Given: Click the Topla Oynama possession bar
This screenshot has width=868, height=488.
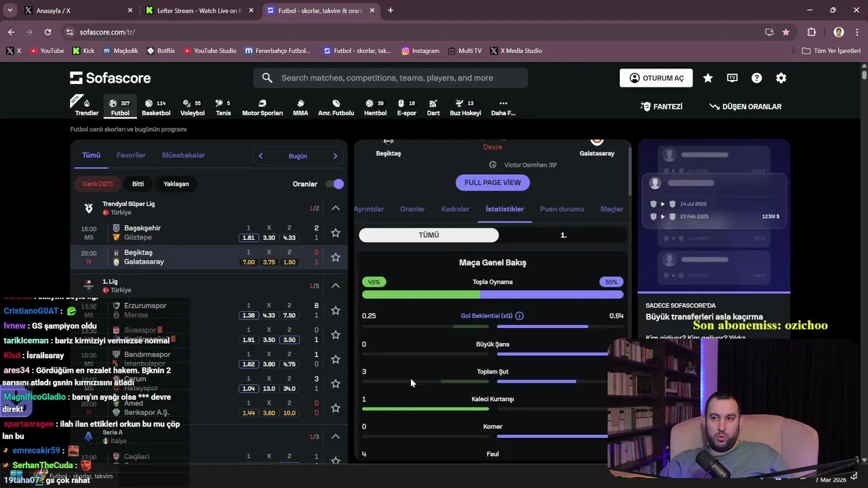Looking at the screenshot, I should pos(492,295).
